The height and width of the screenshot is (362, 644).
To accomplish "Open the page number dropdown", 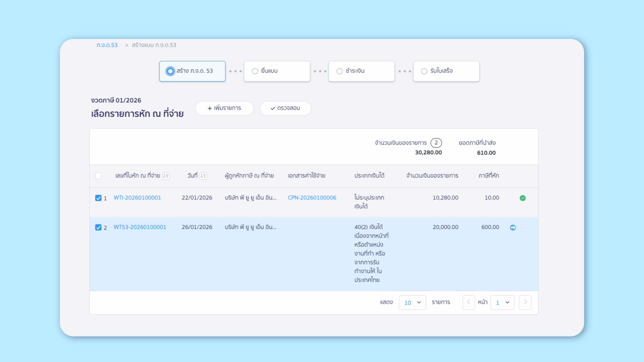I will click(502, 302).
